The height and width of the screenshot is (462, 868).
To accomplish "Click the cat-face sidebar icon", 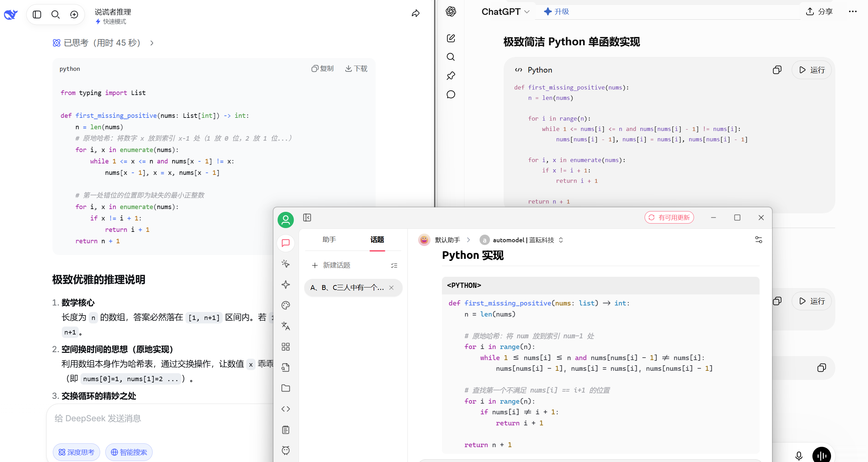I will [x=286, y=450].
